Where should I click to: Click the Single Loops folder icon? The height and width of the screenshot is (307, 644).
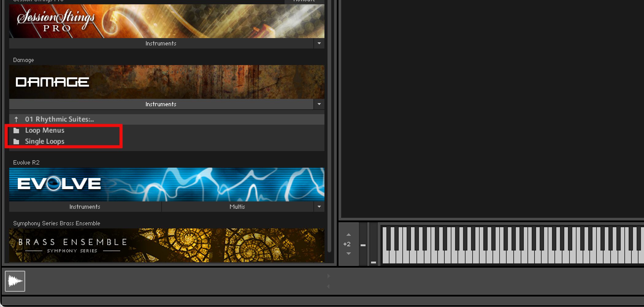[16, 142]
